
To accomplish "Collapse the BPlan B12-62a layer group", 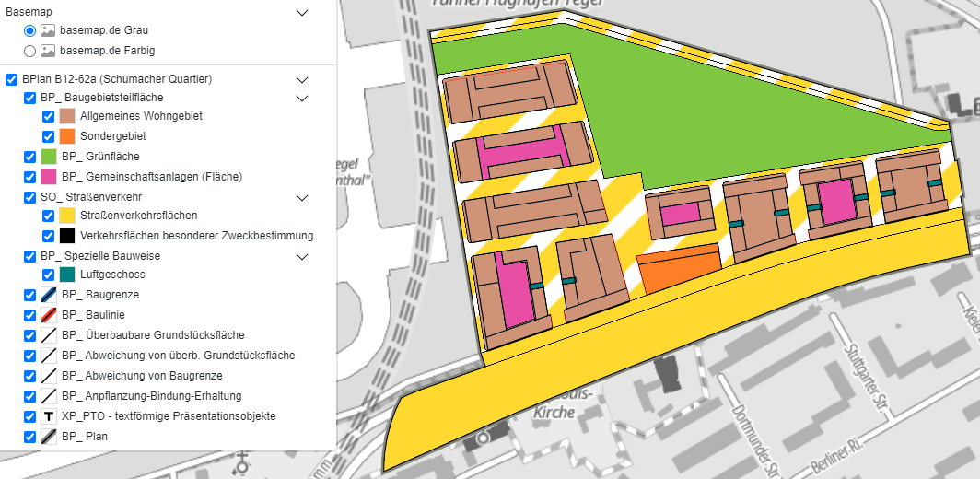I will coord(301,79).
